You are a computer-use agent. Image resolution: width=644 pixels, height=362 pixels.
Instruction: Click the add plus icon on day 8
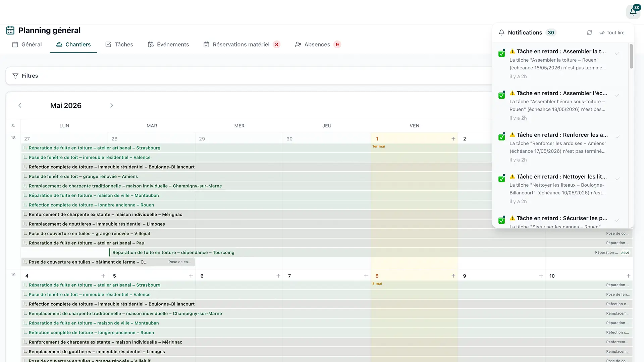(x=453, y=276)
